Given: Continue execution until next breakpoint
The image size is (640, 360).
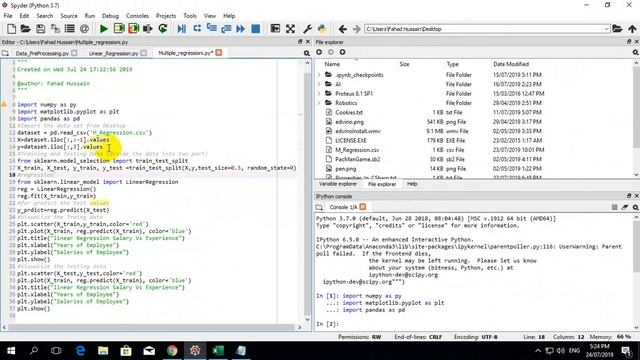Looking at the screenshot, I should pyautogui.click(x=241, y=29).
